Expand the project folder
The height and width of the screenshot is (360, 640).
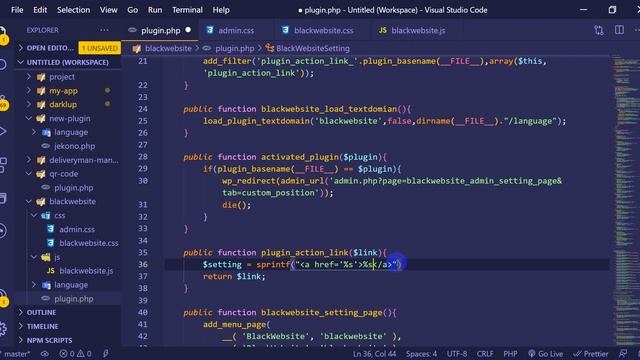[62, 77]
